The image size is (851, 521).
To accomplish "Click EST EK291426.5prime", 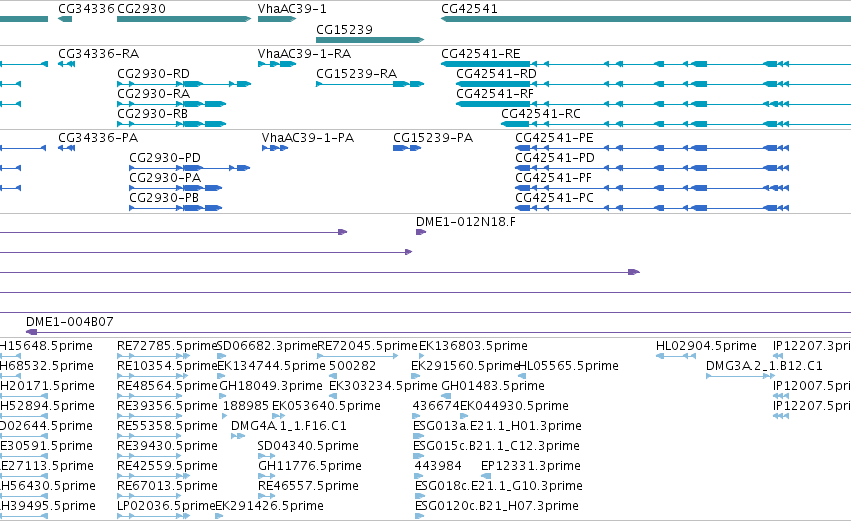I will 270,507.
